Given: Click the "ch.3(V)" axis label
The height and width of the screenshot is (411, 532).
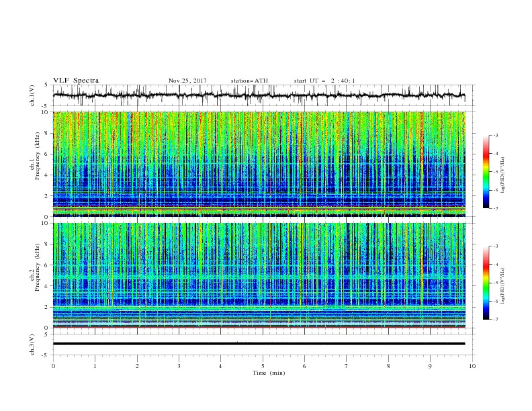Looking at the screenshot, I should coord(32,345).
